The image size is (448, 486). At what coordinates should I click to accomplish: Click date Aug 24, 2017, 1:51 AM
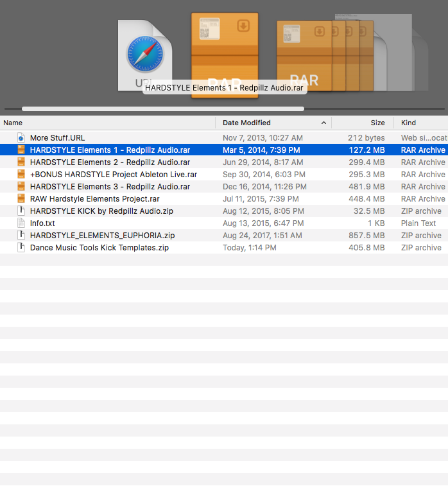[x=263, y=236]
